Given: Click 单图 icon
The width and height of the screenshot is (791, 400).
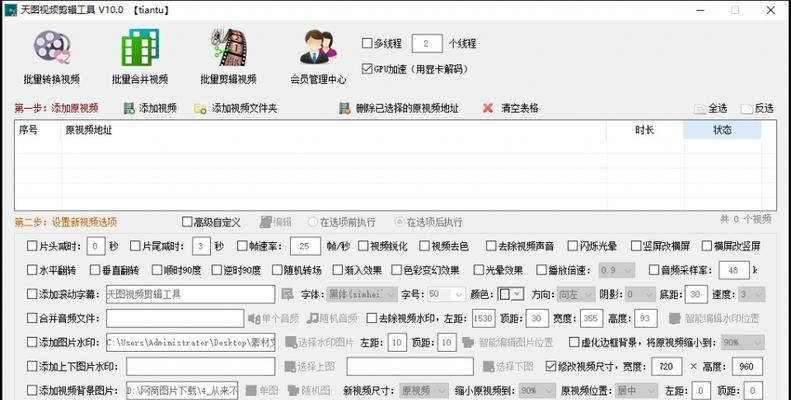Looking at the screenshot, I should tap(251, 390).
